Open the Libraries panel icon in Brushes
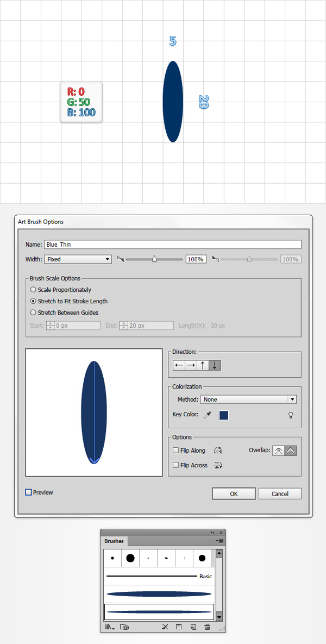Viewport: 326px width, 644px height. click(125, 627)
